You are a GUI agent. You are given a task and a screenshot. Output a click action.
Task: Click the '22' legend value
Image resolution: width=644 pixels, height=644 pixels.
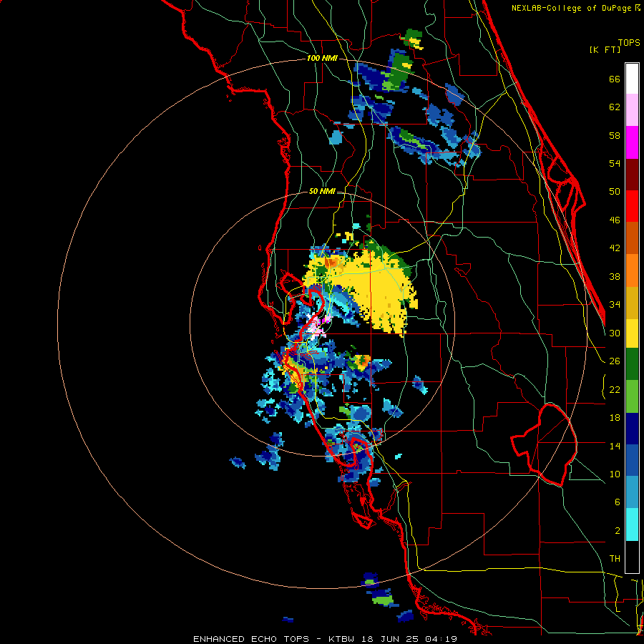pyautogui.click(x=615, y=389)
